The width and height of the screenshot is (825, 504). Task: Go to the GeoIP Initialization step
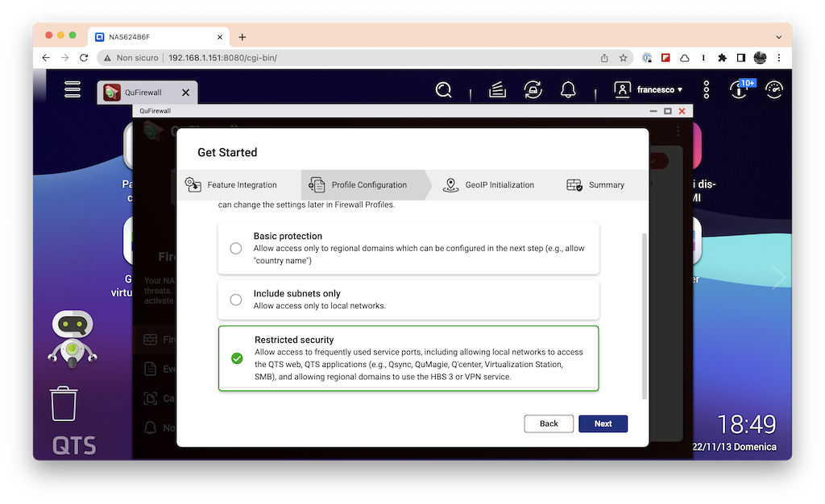click(x=488, y=185)
